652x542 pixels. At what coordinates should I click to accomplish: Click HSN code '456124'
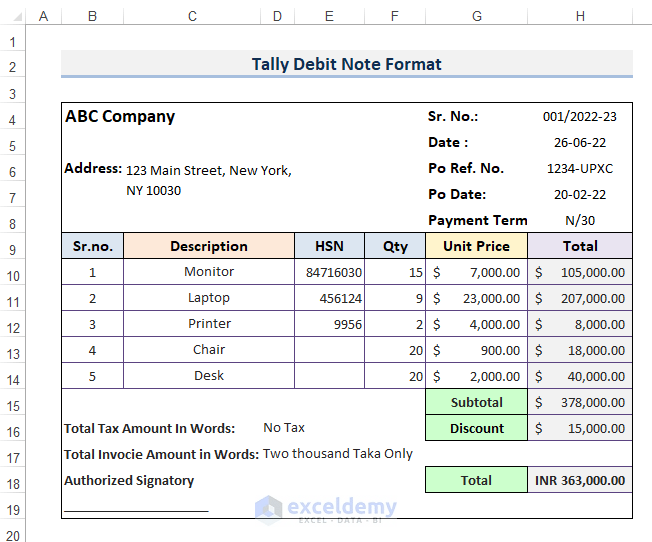click(x=341, y=298)
